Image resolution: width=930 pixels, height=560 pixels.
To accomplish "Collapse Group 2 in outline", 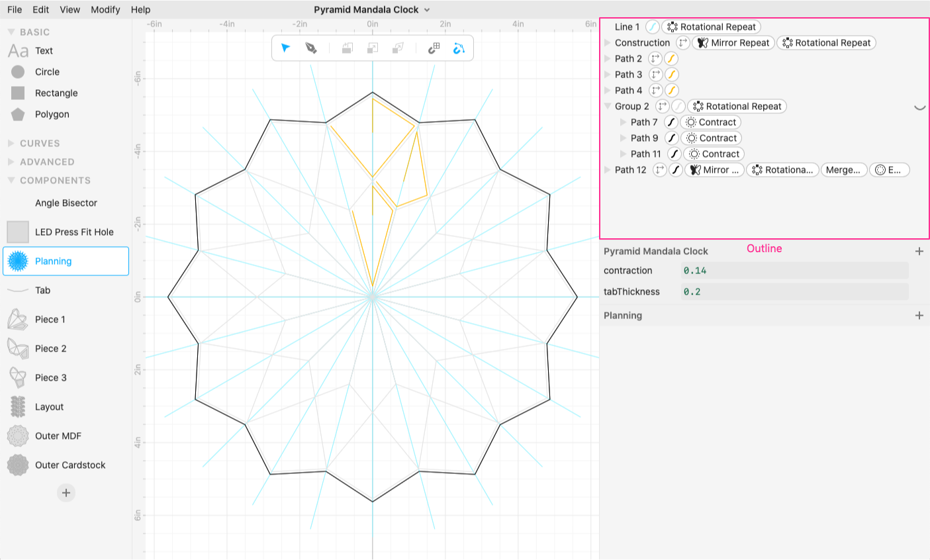I will pos(608,106).
